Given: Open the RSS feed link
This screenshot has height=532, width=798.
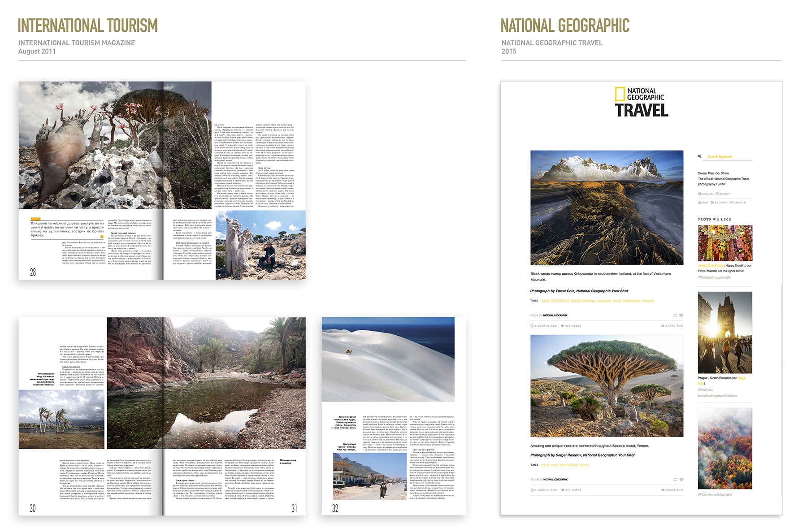Looking at the screenshot, I should click(x=703, y=203).
